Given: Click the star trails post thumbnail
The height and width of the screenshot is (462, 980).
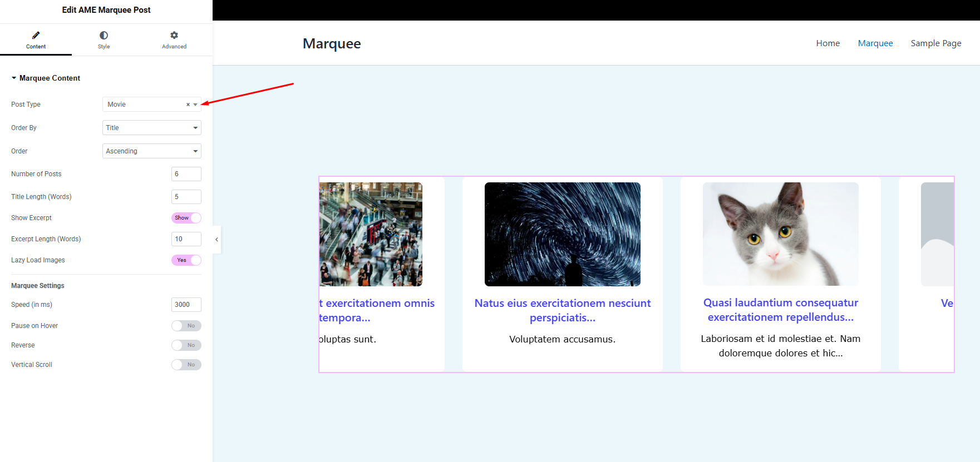Looking at the screenshot, I should pyautogui.click(x=563, y=234).
